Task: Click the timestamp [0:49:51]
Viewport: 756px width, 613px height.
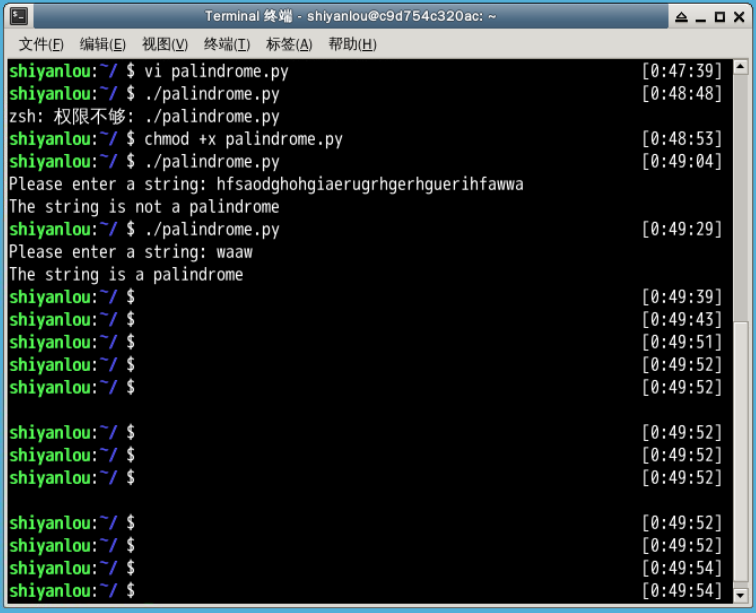Action: click(682, 342)
